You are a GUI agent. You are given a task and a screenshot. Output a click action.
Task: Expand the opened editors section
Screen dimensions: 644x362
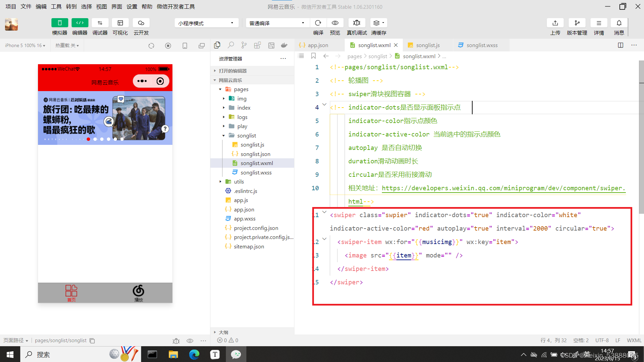(x=252, y=71)
